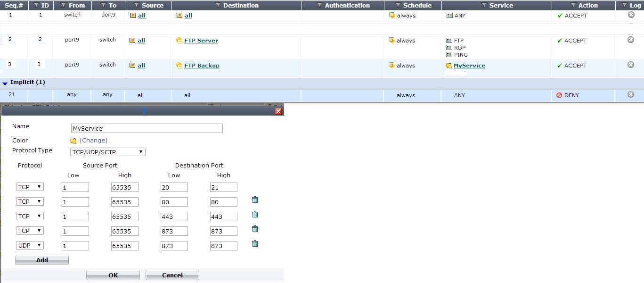
Task: Click the filter icon in ID column header
Action: click(x=36, y=5)
